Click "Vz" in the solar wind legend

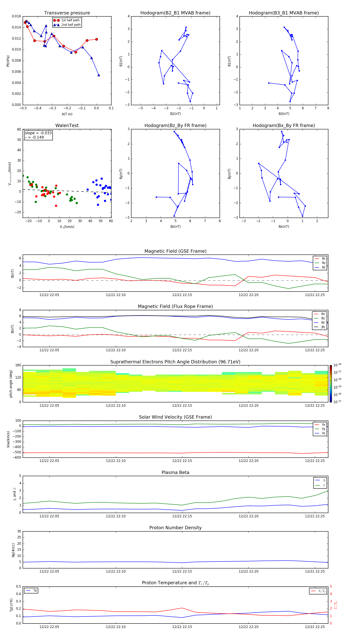324,433
